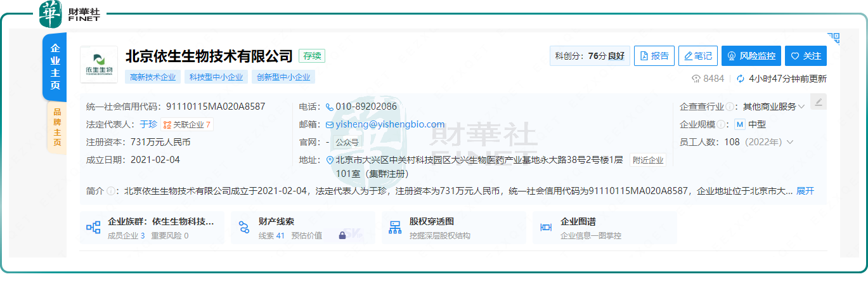Screen dimensions: 868x286
Task: Click the 企业图谱 icon
Action: tap(546, 228)
